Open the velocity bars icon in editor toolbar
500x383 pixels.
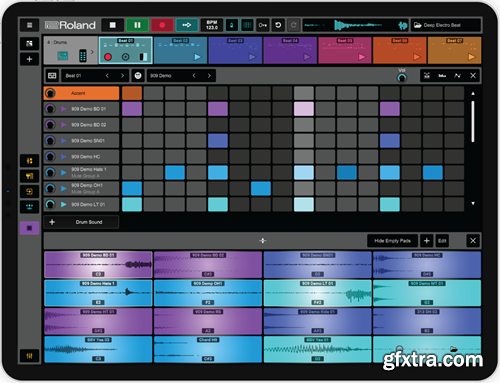(x=442, y=76)
